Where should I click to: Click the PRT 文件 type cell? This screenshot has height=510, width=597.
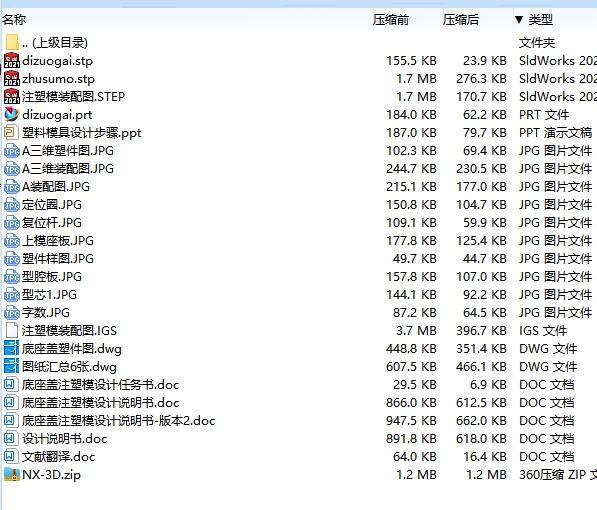tap(544, 115)
